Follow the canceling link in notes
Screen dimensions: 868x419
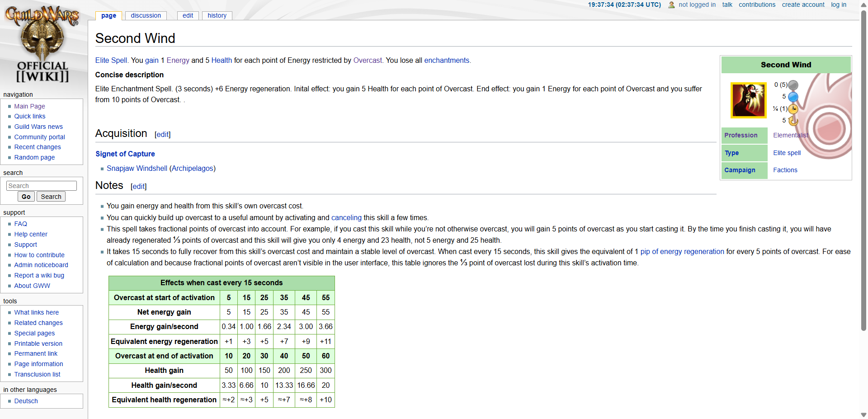click(346, 217)
